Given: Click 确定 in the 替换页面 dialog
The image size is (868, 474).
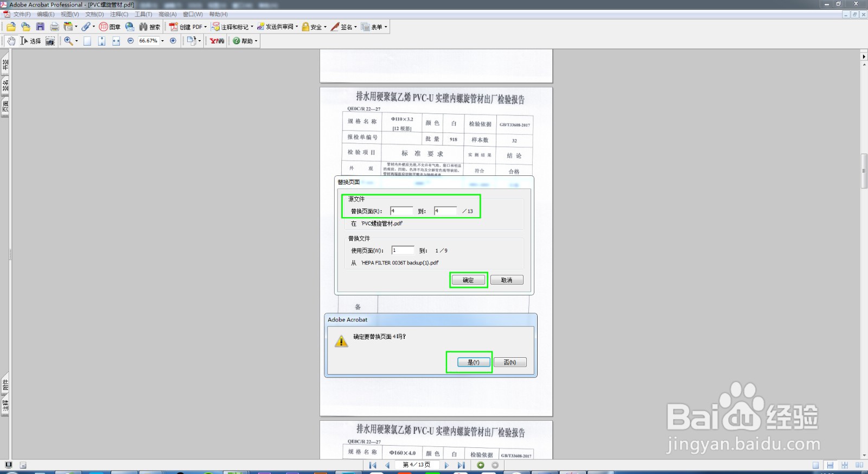Looking at the screenshot, I should (468, 280).
